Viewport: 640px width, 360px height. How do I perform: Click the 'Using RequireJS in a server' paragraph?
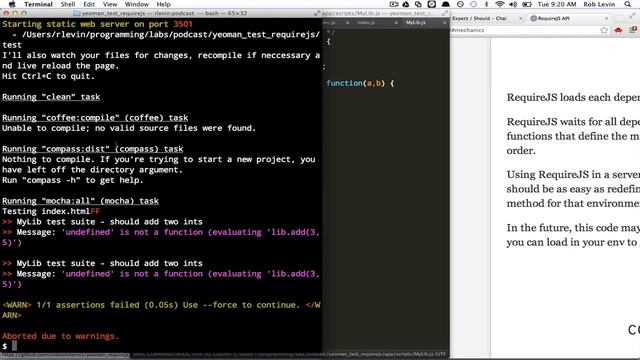click(573, 189)
